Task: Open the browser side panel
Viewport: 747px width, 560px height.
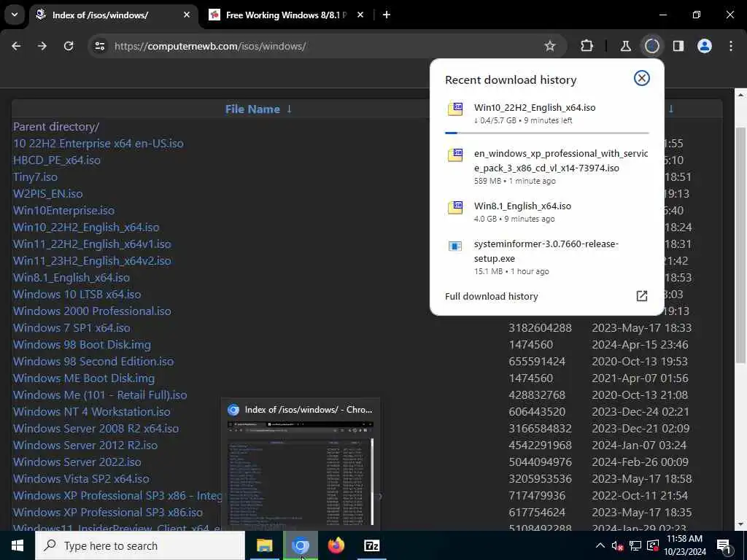Action: (678, 46)
